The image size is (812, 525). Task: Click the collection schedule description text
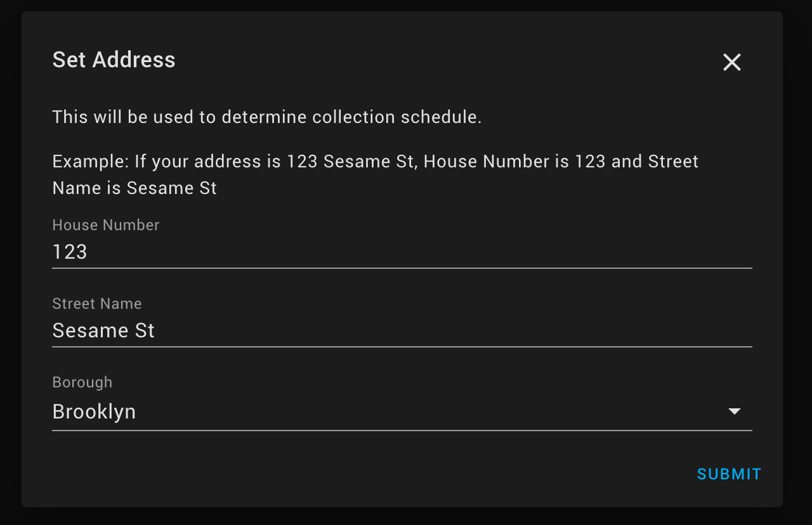266,117
